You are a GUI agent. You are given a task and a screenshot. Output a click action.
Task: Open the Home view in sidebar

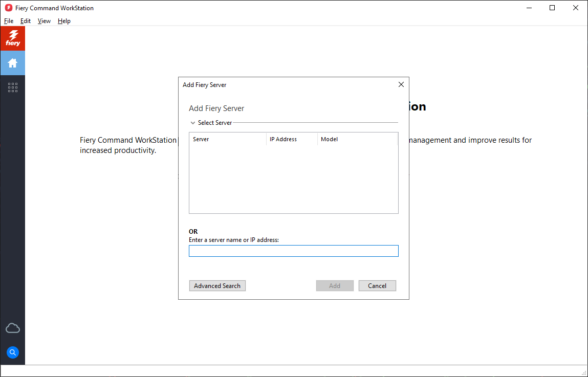(13, 63)
